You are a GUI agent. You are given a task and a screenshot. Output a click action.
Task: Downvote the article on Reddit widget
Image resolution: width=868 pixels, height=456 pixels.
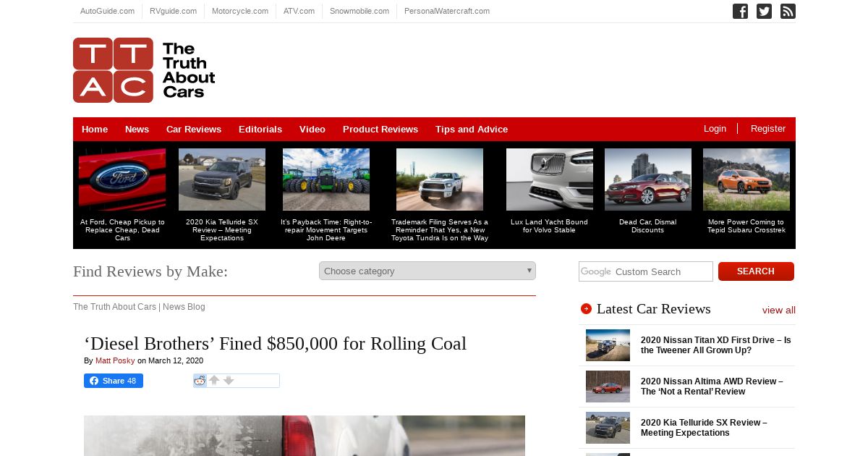[229, 380]
